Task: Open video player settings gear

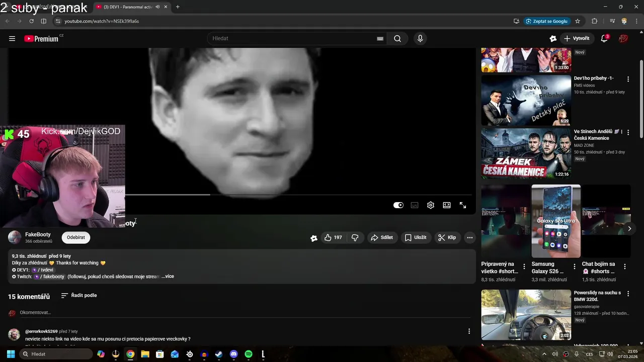Action: click(431, 205)
